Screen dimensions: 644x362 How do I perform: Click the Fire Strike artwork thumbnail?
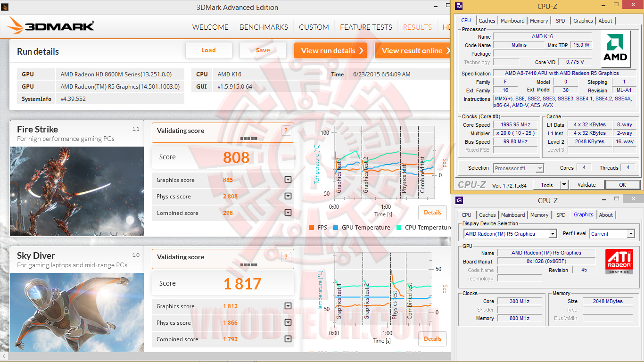tap(77, 191)
